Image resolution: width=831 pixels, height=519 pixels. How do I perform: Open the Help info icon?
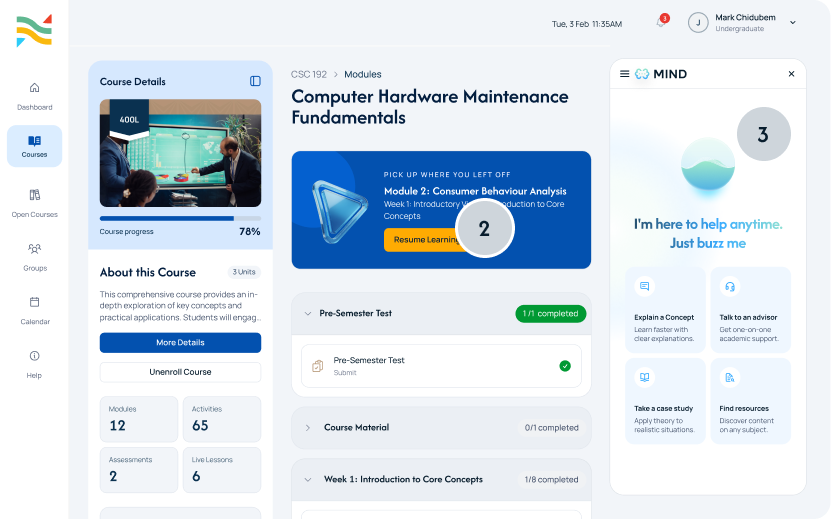point(34,356)
